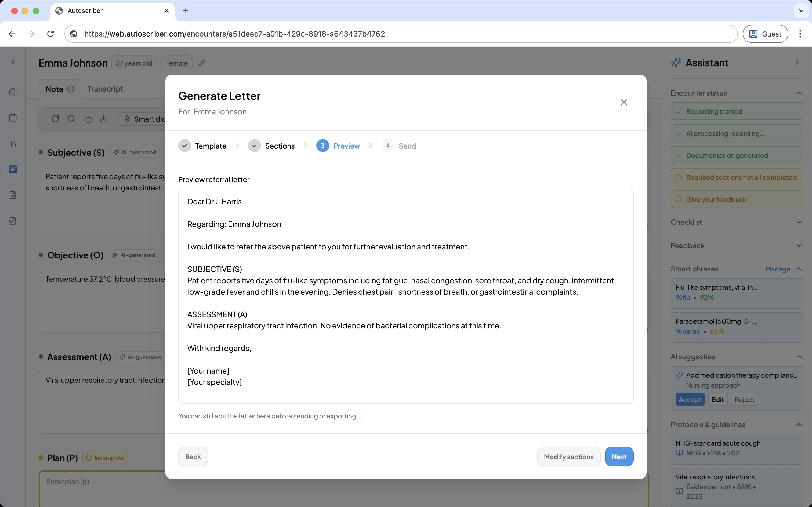This screenshot has width=812, height=507.
Task: Switch to the Transcript tab
Action: click(105, 89)
